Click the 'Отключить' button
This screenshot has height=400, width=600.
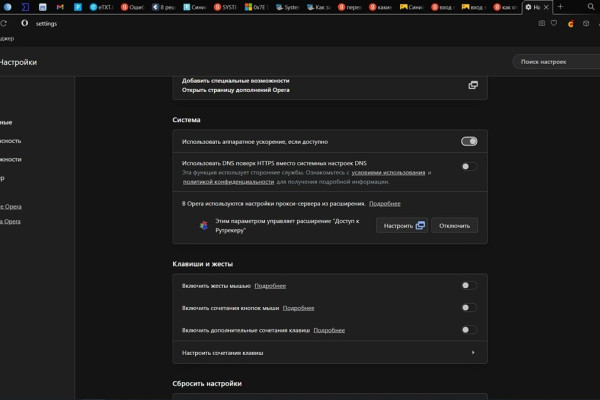coord(454,225)
